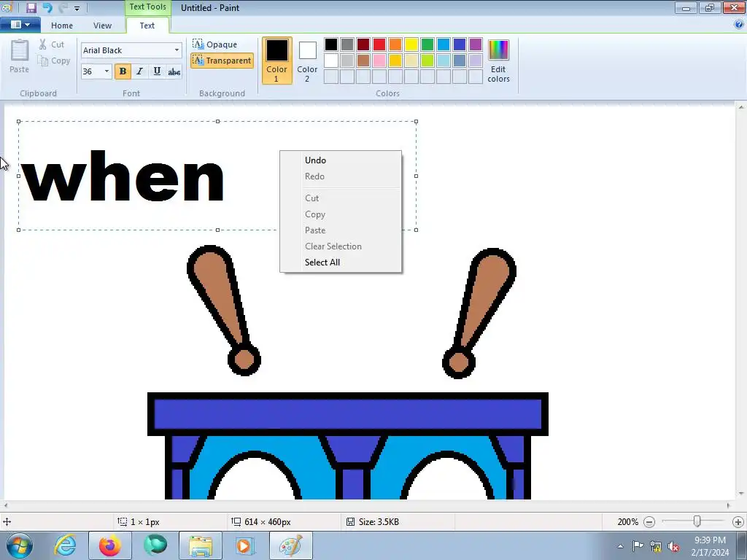Pick the yellow color swatch
This screenshot has width=747, height=560.
click(x=411, y=44)
